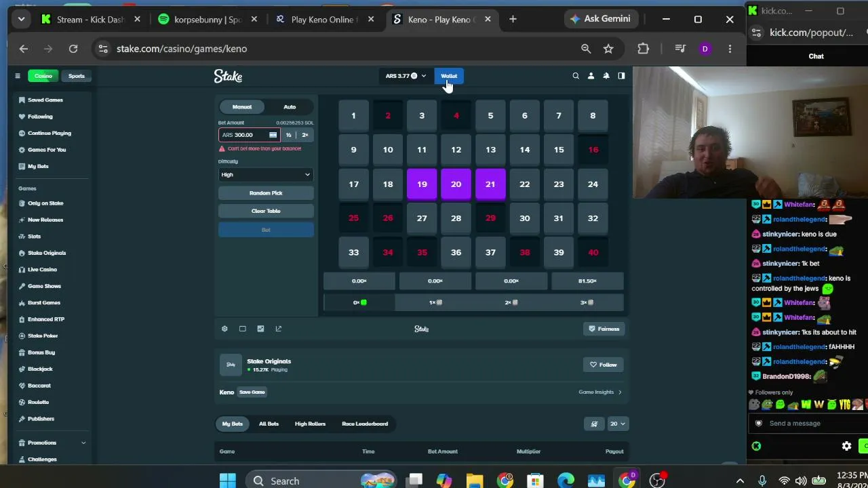Pop out the Keno game window
The height and width of the screenshot is (488, 868).
[278, 329]
